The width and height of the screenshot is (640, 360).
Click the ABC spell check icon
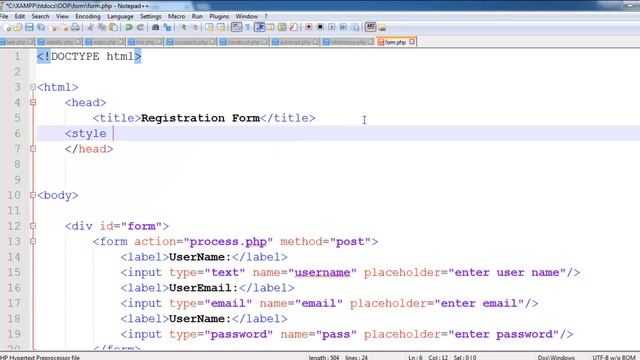[370, 27]
